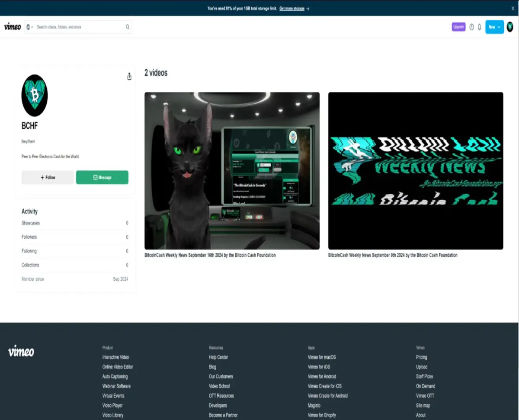Open Webinar Software footer link
519x420 pixels.
(x=116, y=386)
